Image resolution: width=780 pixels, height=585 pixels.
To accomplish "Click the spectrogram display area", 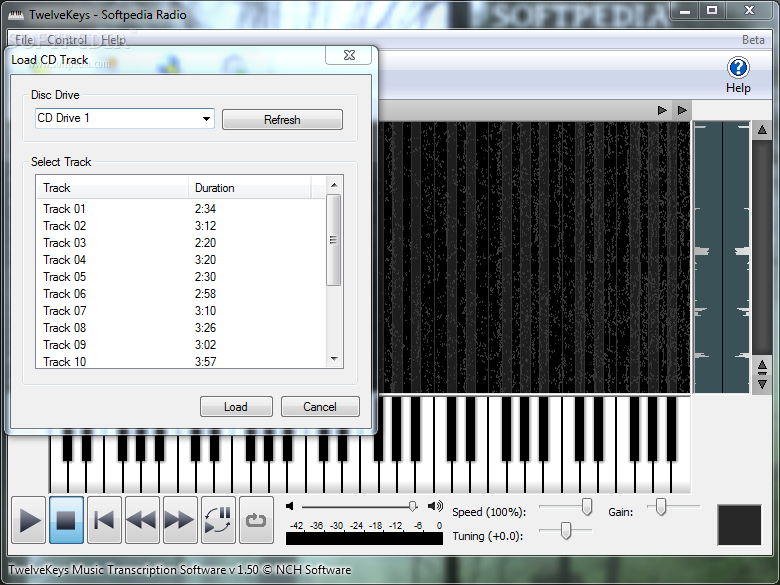I will pos(534,257).
